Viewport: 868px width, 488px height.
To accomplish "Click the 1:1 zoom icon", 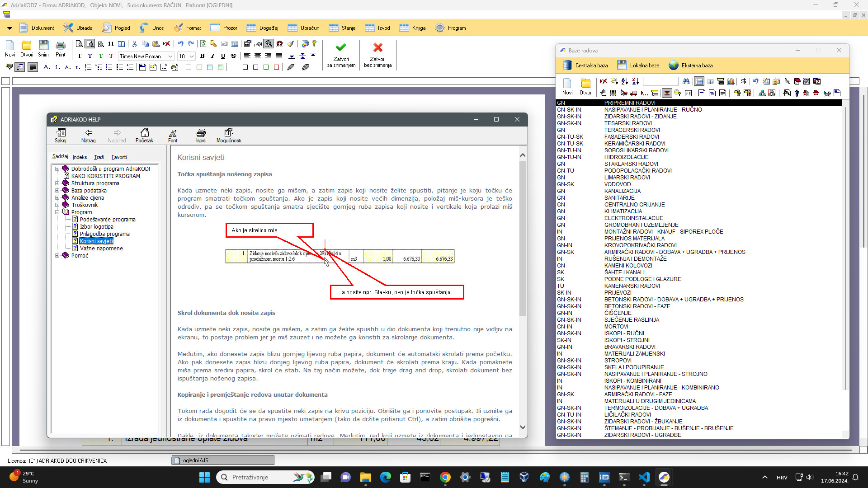I will pos(111,44).
